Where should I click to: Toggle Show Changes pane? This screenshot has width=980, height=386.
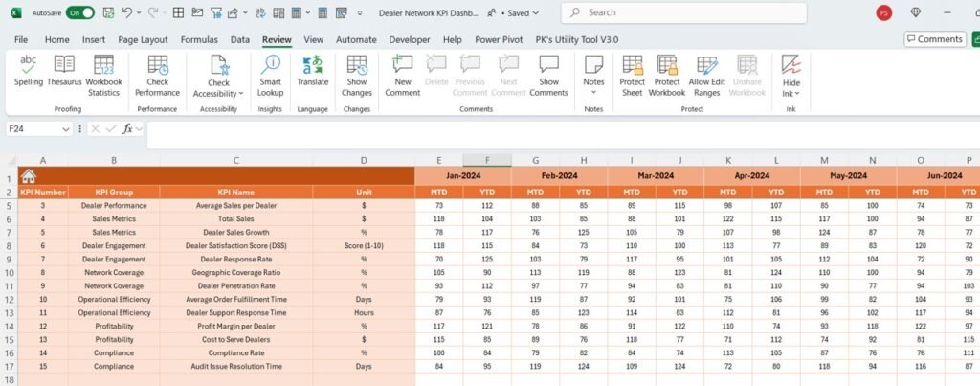click(357, 73)
